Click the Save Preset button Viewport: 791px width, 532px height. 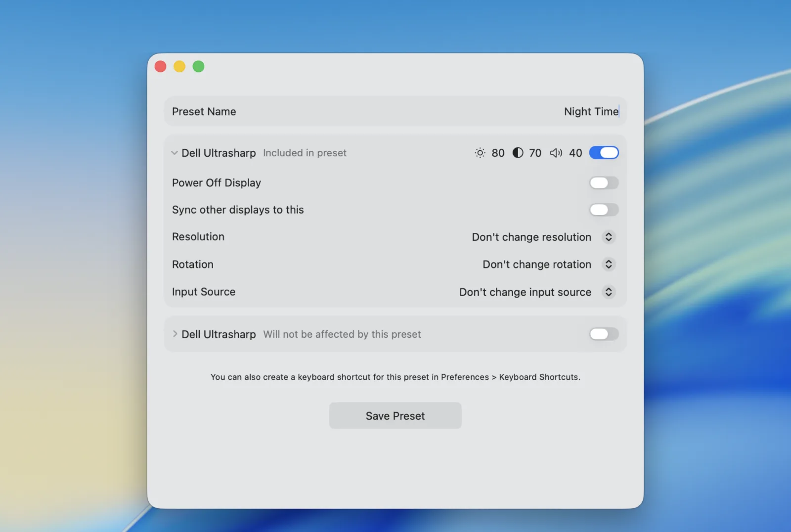click(395, 416)
